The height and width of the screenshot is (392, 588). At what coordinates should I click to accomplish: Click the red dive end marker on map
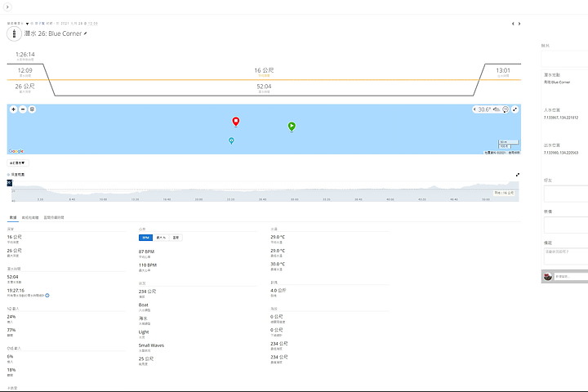point(235,122)
